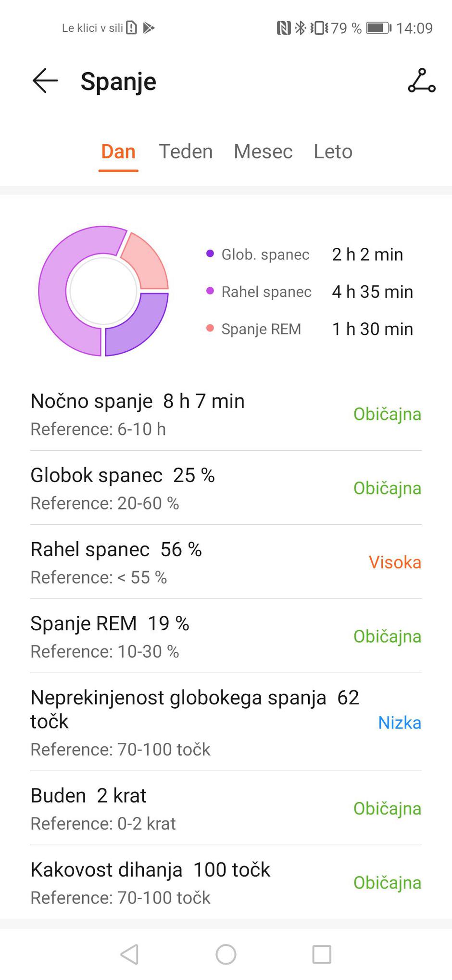The height and width of the screenshot is (980, 452).
Task: Open the Nočno spanje row
Action: coord(226,414)
